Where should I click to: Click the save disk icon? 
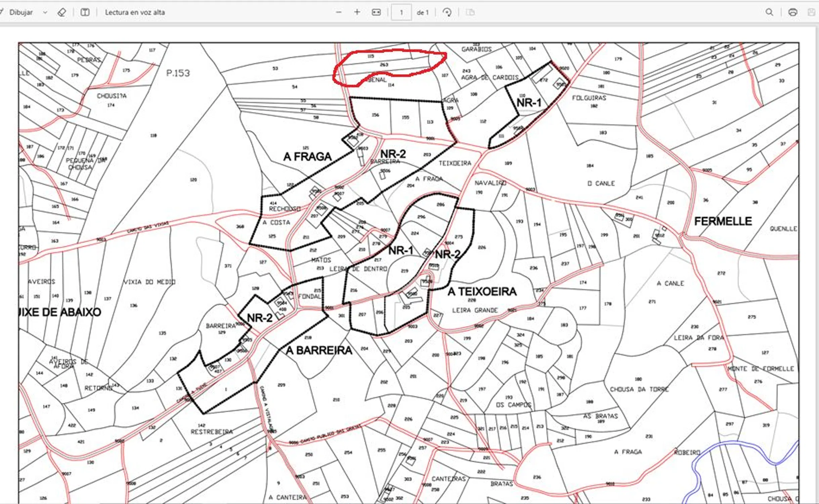click(x=812, y=12)
